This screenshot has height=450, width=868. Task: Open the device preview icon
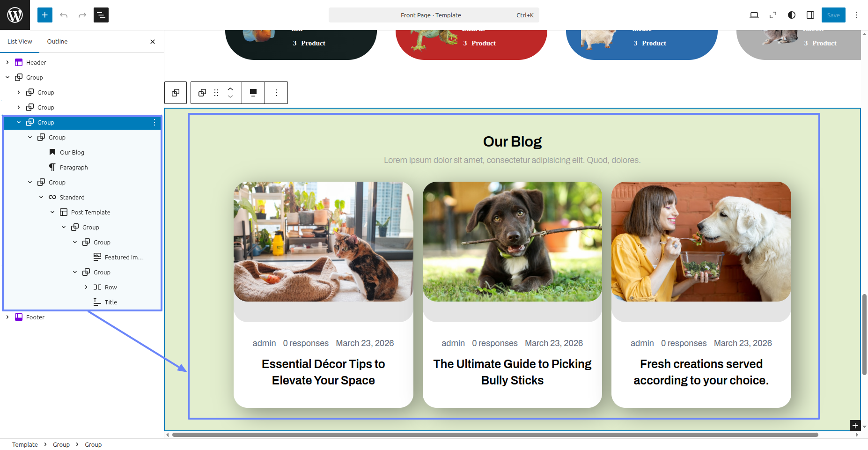(754, 15)
